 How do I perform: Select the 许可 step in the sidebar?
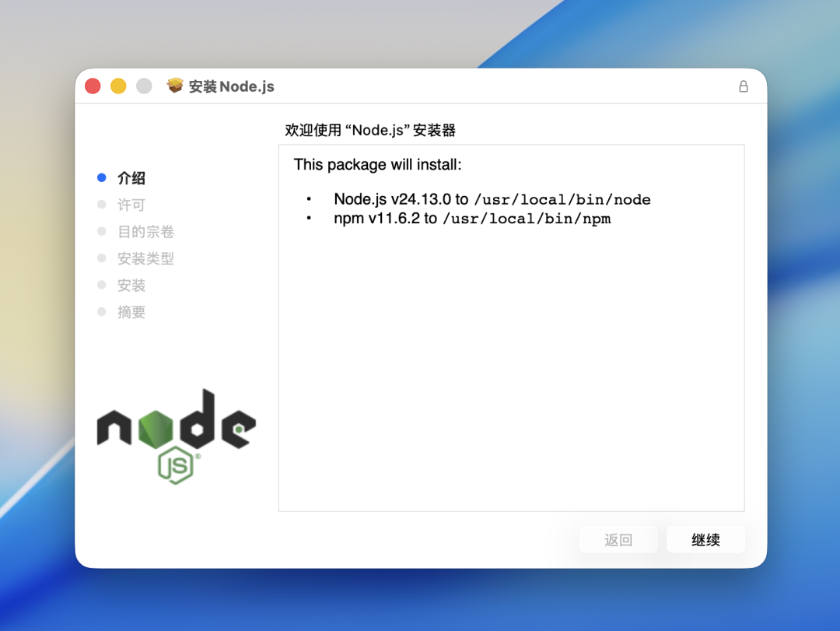(131, 205)
